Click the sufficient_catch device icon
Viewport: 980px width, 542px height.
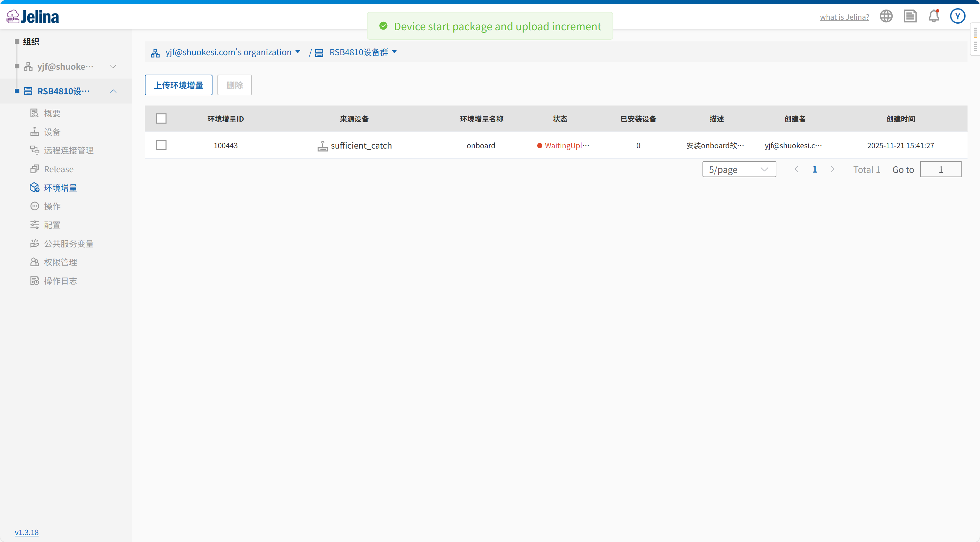pyautogui.click(x=322, y=146)
